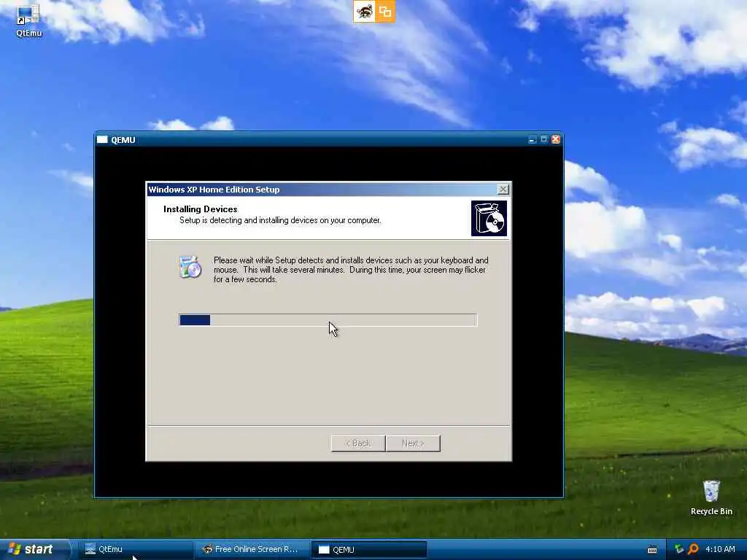Click the orange overlapping-windows recorder icon
Image resolution: width=747 pixels, height=560 pixels.
click(x=385, y=12)
